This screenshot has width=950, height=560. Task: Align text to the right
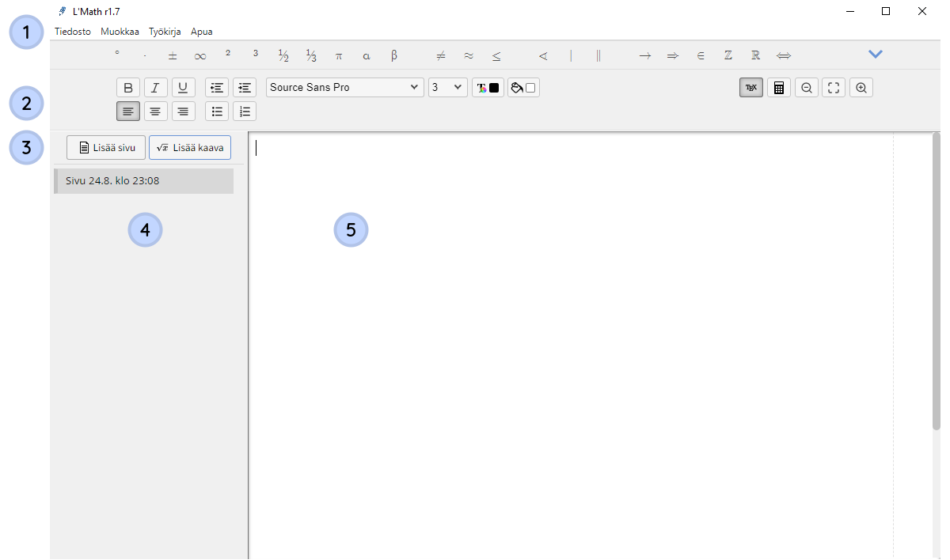[x=184, y=111]
